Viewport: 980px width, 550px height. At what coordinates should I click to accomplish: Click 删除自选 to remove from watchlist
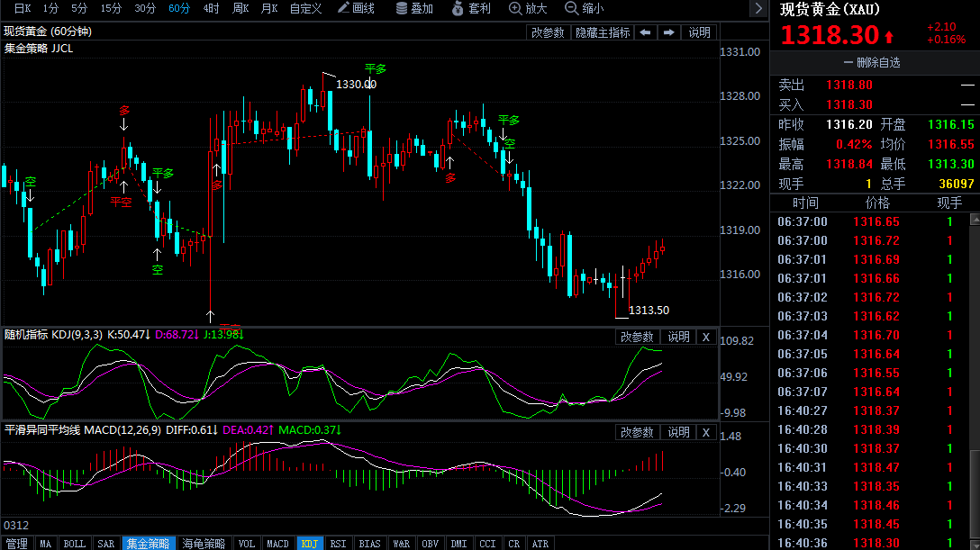[x=873, y=62]
